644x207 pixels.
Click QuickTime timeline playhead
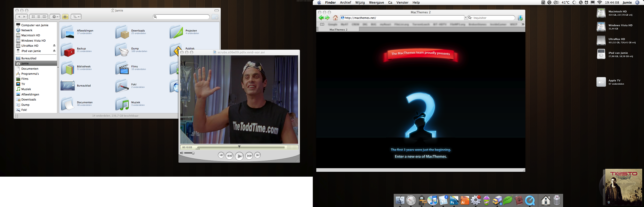point(239,147)
